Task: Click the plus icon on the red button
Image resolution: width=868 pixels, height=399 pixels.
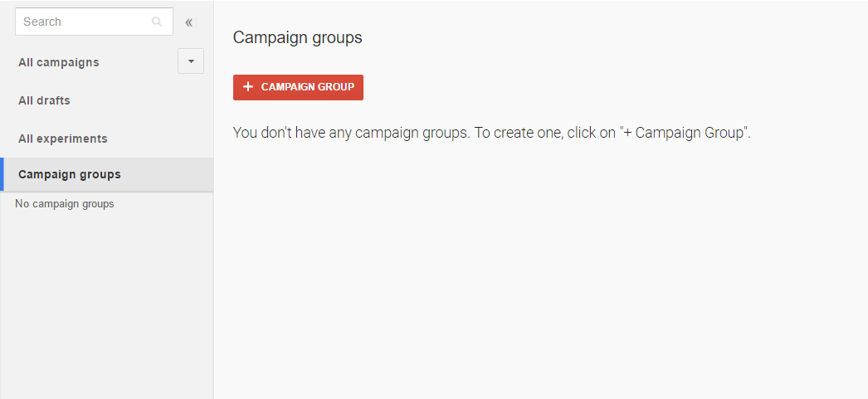Action: (x=248, y=87)
